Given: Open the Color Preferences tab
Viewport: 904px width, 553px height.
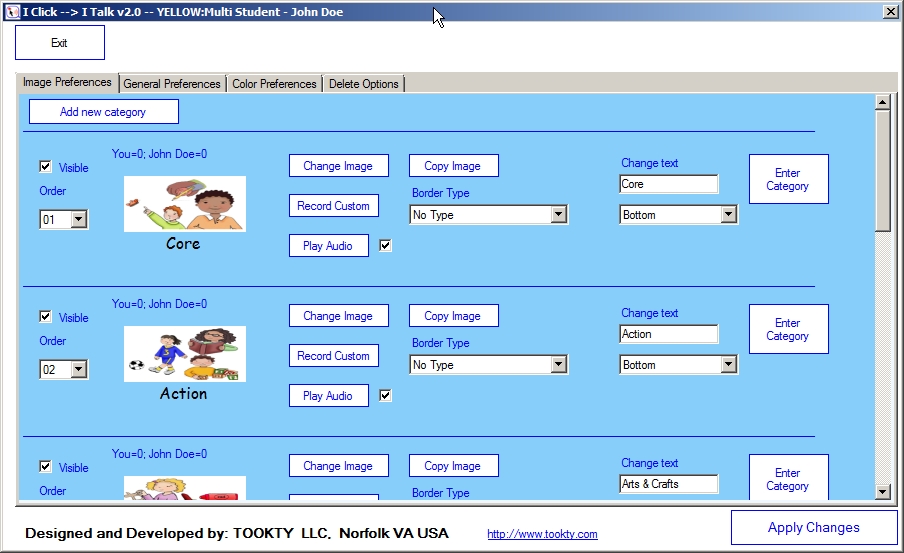Looking at the screenshot, I should coord(274,84).
